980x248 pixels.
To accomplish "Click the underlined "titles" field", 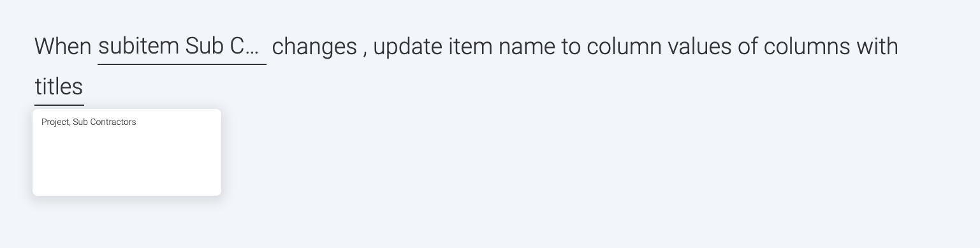I will 59,88.
